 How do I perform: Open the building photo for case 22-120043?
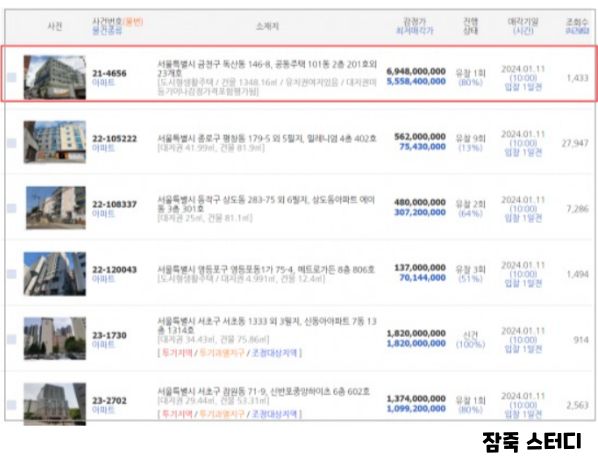click(55, 274)
